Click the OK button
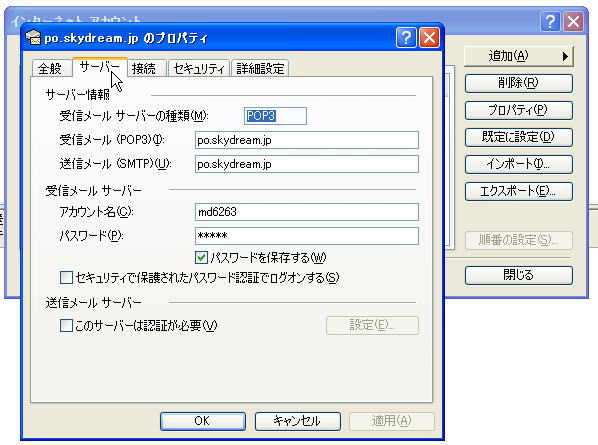This screenshot has height=445, width=598. point(203,421)
